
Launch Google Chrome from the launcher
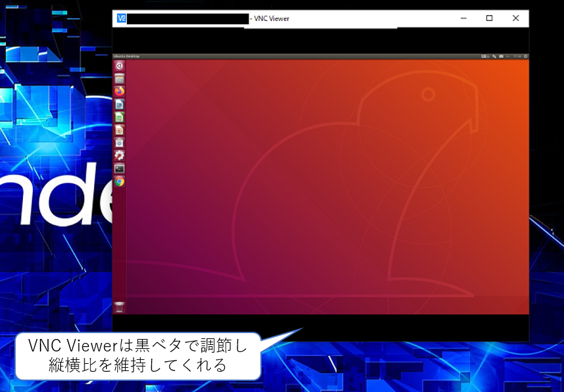coord(120,182)
